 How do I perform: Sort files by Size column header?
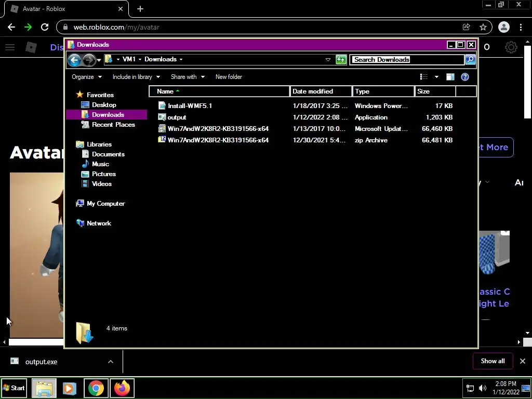click(435, 91)
